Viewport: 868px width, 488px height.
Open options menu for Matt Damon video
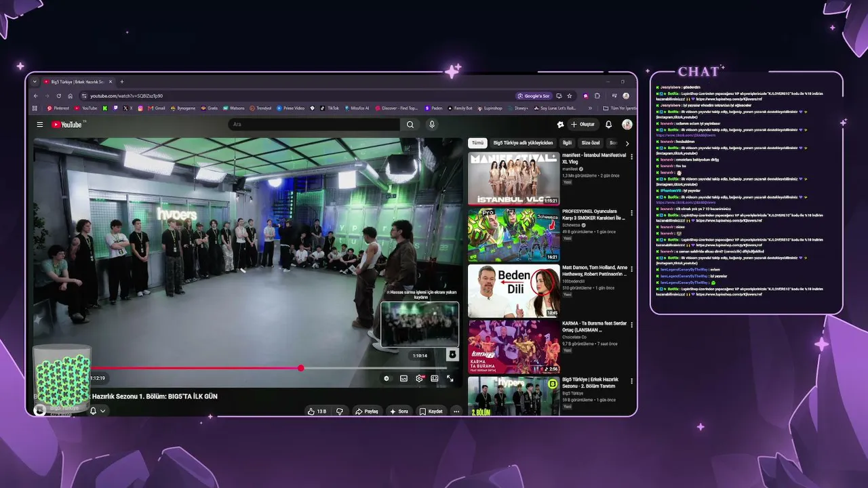632,269
